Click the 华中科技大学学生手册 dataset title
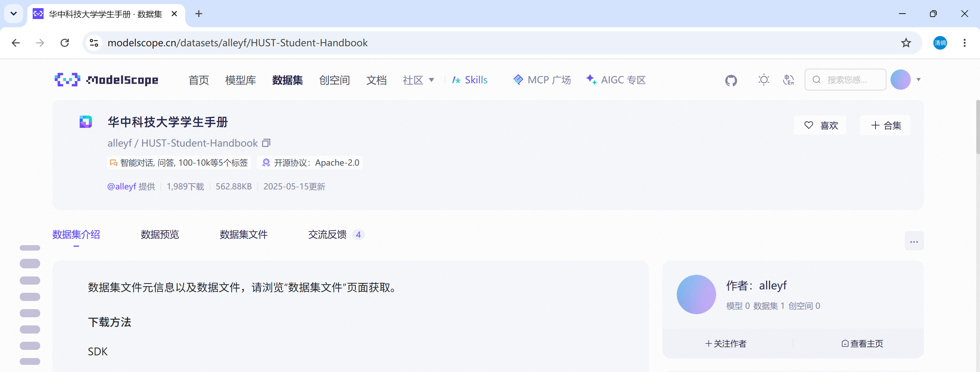This screenshot has height=372, width=980. click(x=168, y=122)
